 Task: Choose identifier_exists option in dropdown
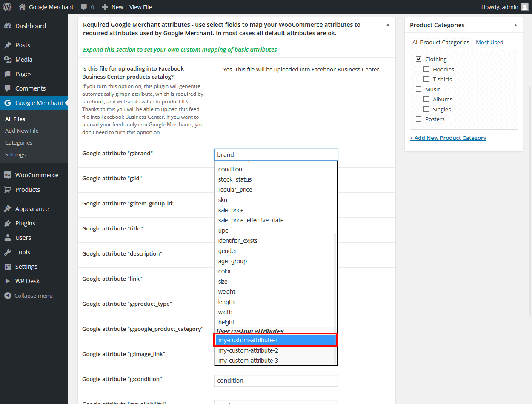pyautogui.click(x=276, y=241)
